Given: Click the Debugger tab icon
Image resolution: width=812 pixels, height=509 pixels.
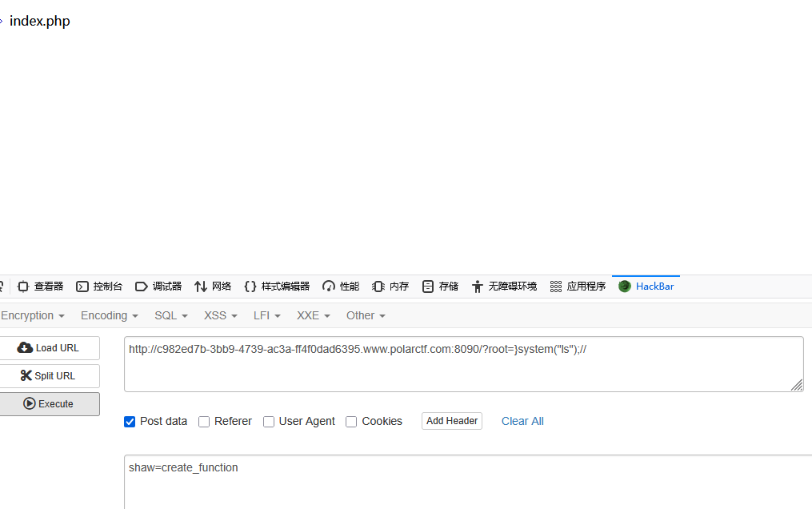Looking at the screenshot, I should 142,287.
